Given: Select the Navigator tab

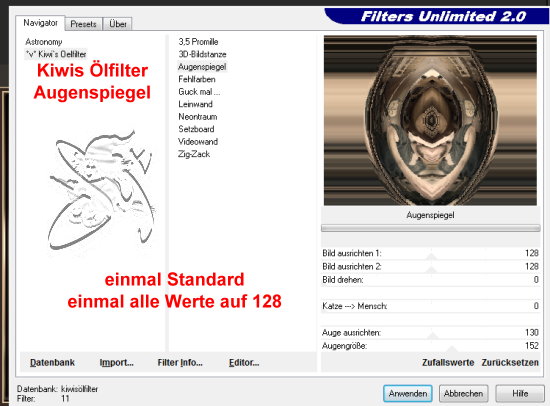Looking at the screenshot, I should click(40, 23).
